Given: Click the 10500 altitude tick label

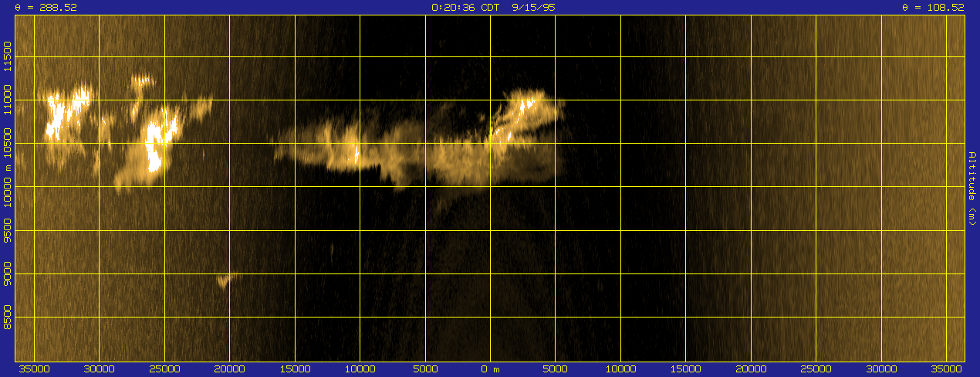Looking at the screenshot, I should [8, 144].
